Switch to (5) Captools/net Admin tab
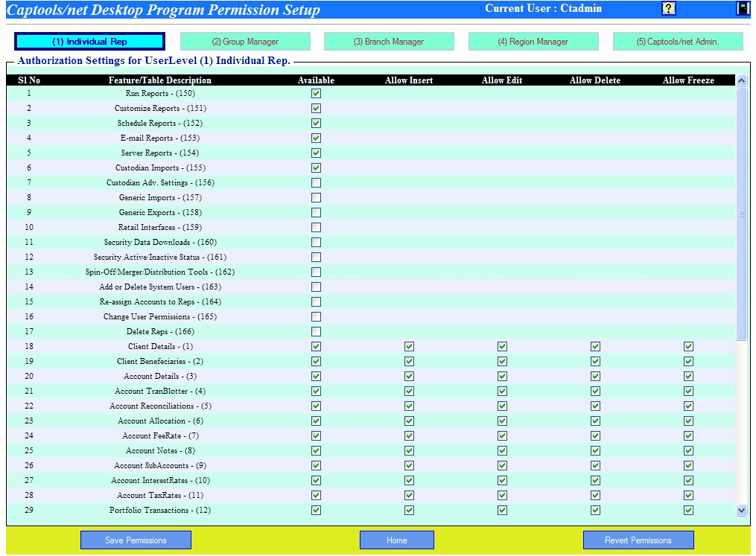 677,42
